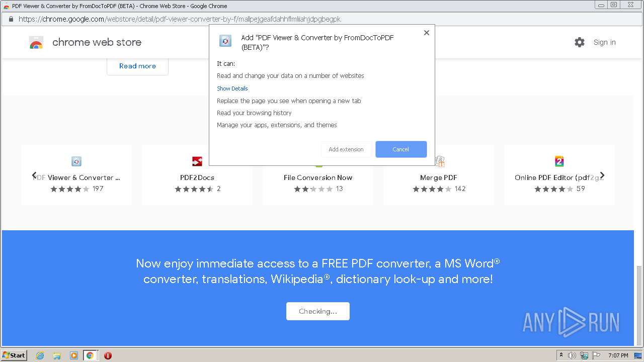Click the Read more button

(137, 66)
